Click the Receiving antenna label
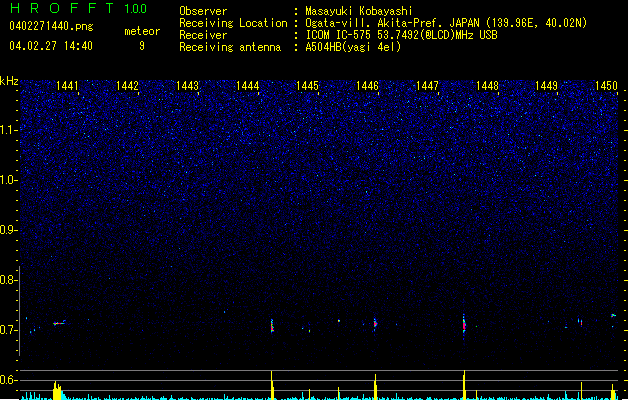Image resolution: width=629 pixels, height=400 pixels. [x=230, y=47]
